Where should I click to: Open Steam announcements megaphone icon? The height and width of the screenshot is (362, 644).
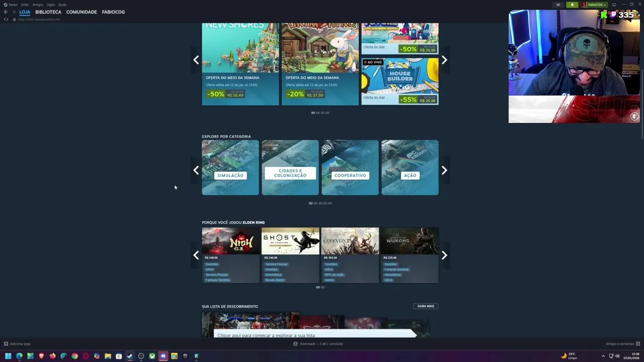pyautogui.click(x=558, y=5)
